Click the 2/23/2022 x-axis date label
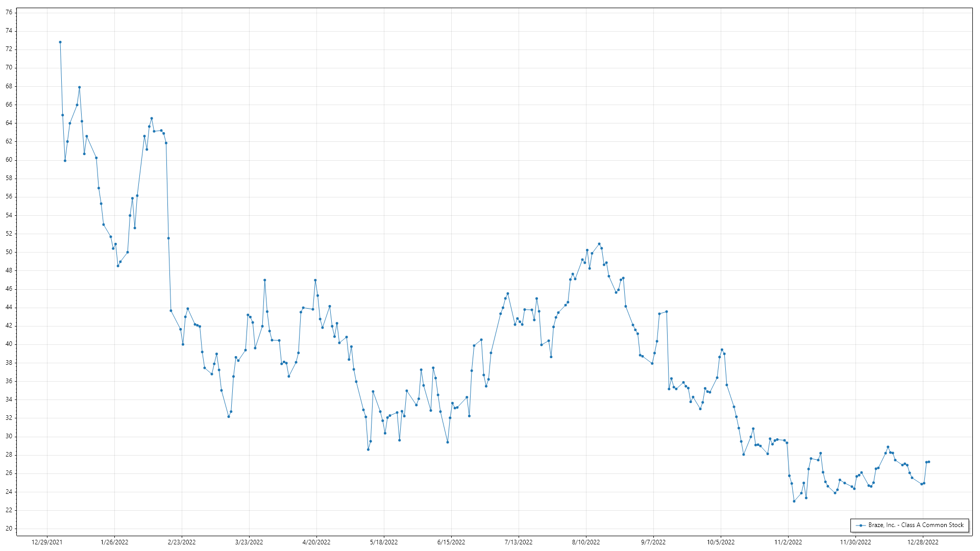Image resolution: width=980 pixels, height=551 pixels. pos(182,542)
